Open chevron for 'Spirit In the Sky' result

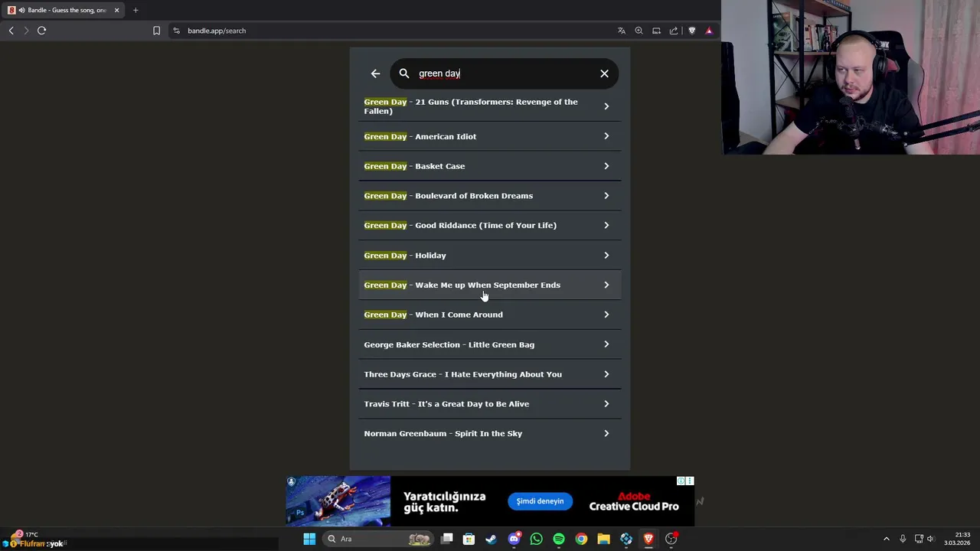pyautogui.click(x=606, y=433)
